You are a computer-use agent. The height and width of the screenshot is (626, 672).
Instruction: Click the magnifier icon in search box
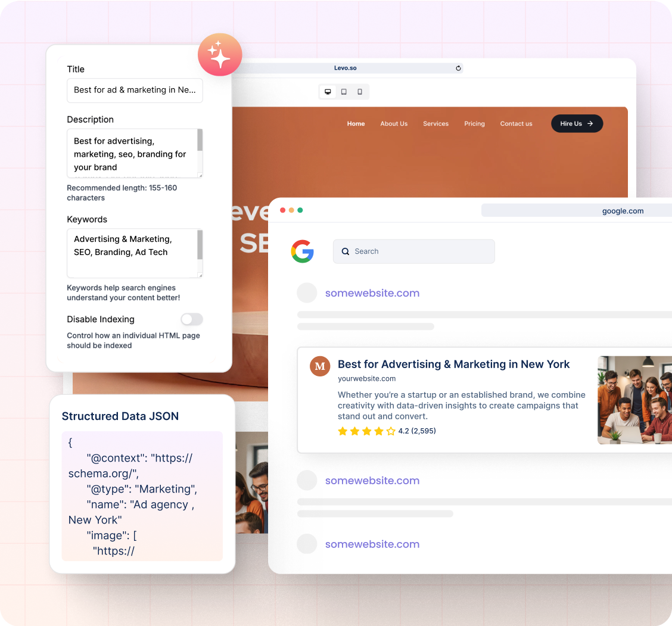coord(346,251)
